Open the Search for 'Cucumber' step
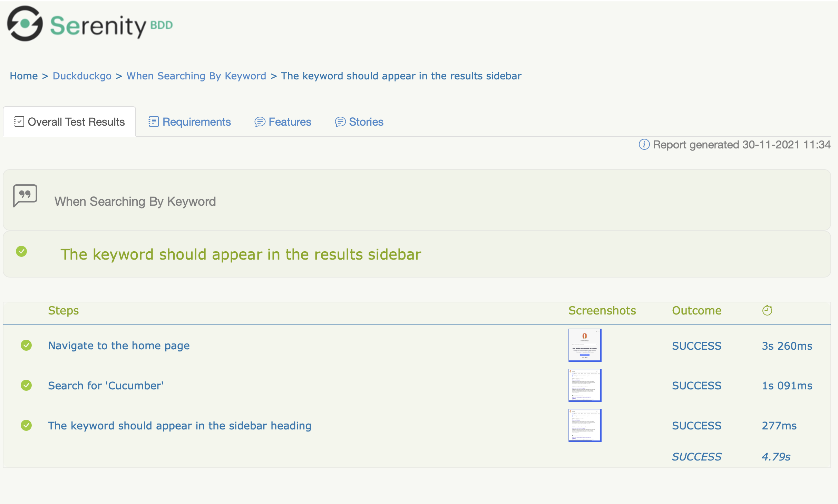This screenshot has width=838, height=504. coord(106,386)
